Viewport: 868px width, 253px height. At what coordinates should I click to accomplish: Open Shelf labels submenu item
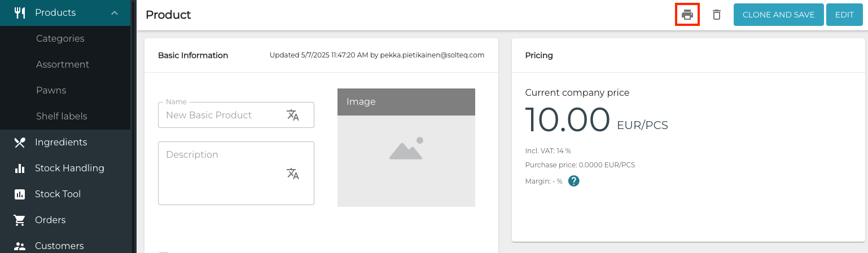62,117
